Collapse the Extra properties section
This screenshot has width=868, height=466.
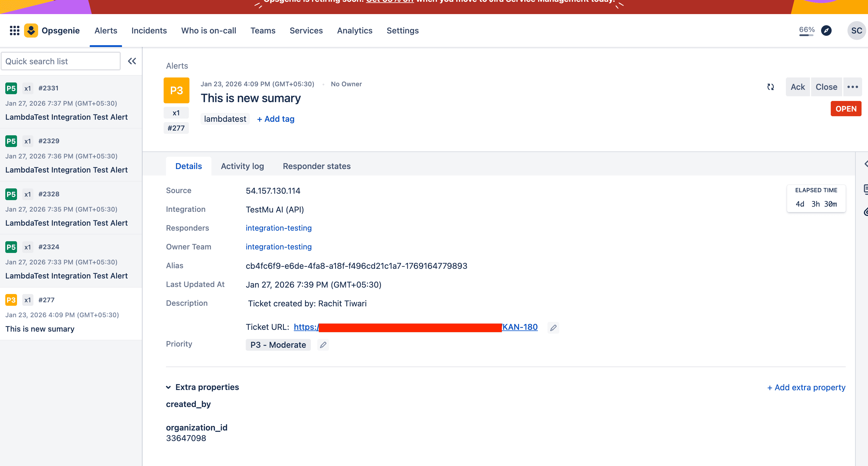pyautogui.click(x=169, y=387)
